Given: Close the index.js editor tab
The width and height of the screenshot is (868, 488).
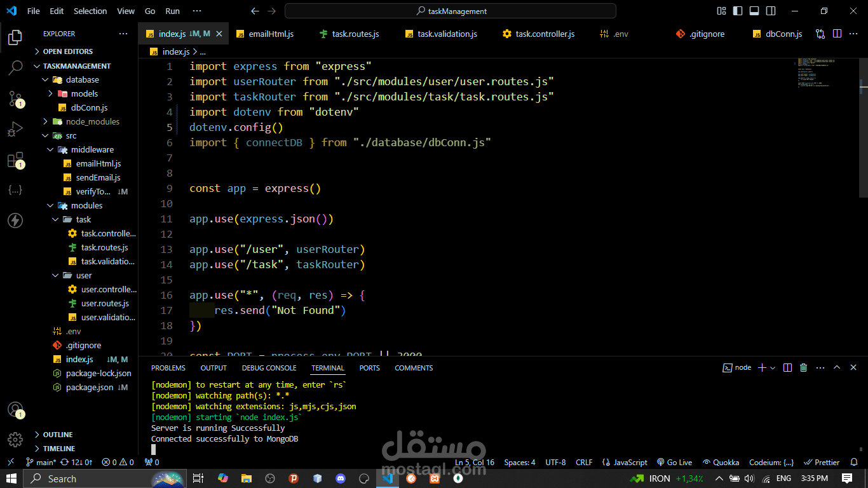Looking at the screenshot, I should pos(219,34).
